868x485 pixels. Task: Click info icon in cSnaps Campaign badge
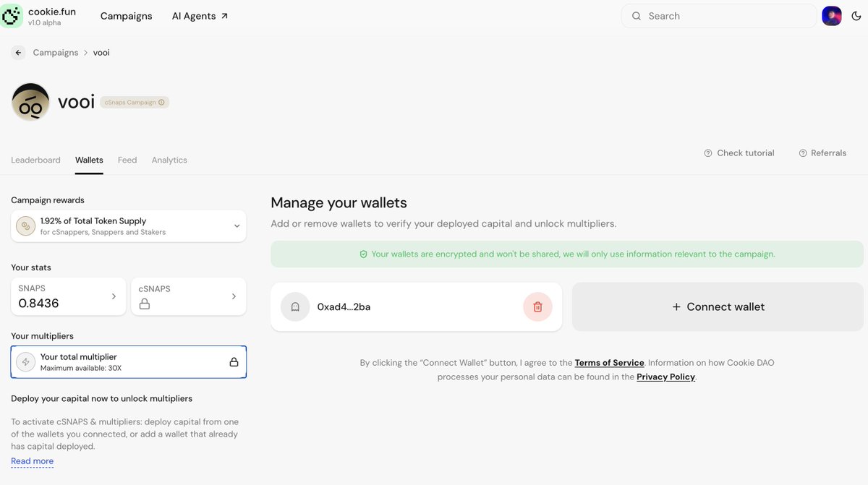[x=161, y=103]
